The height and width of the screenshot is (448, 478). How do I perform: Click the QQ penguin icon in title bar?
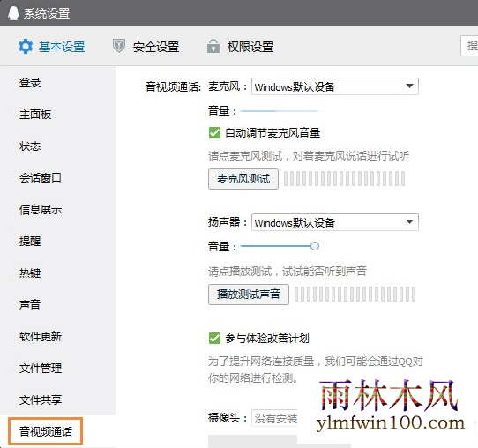[x=13, y=13]
